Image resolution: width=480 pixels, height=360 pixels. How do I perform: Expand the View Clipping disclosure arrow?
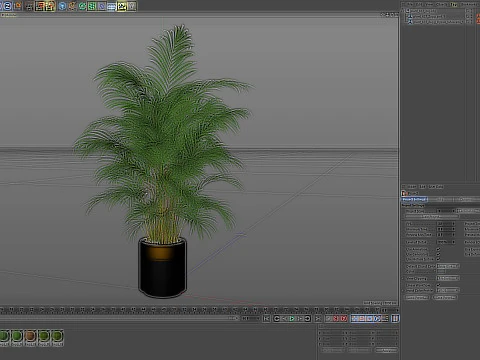403,278
